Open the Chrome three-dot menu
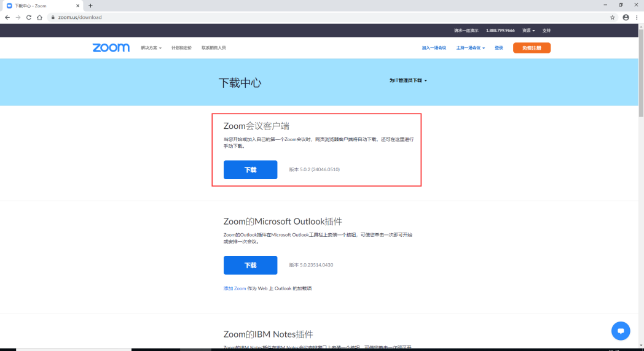 coord(637,17)
